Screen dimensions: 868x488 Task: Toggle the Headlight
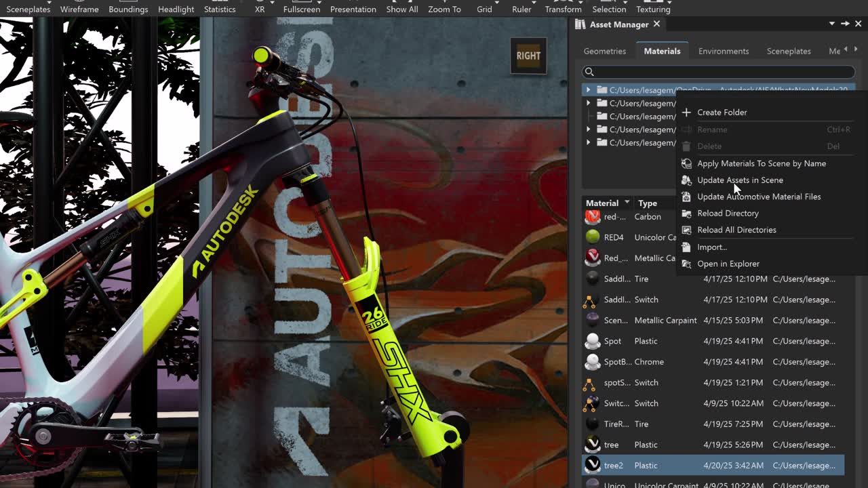(176, 9)
